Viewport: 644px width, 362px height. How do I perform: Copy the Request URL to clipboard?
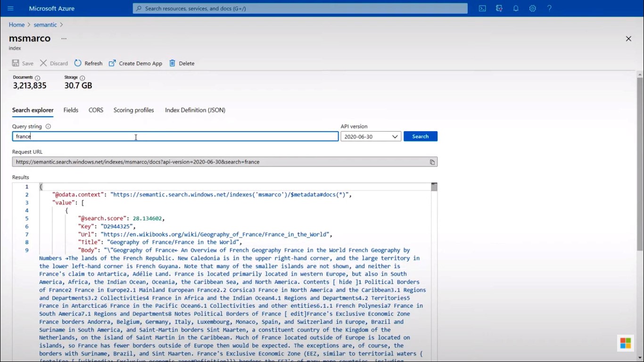(432, 162)
